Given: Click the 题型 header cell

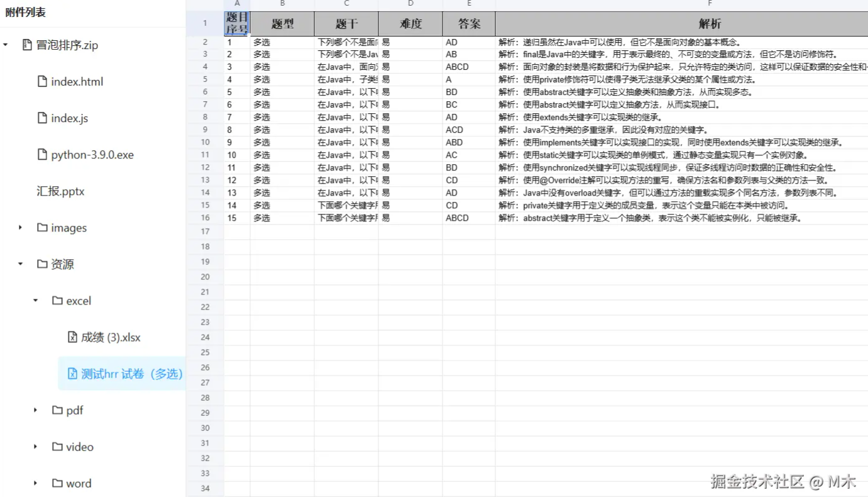Looking at the screenshot, I should pyautogui.click(x=282, y=24).
